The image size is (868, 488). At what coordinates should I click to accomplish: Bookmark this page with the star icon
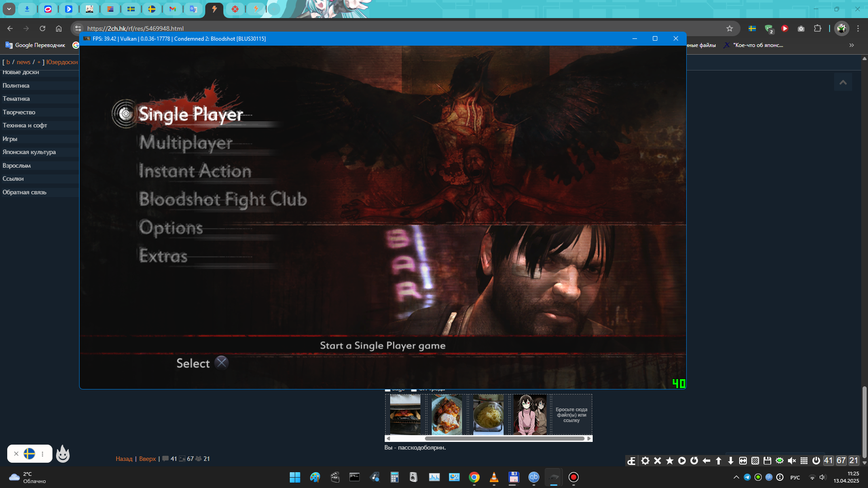point(730,28)
